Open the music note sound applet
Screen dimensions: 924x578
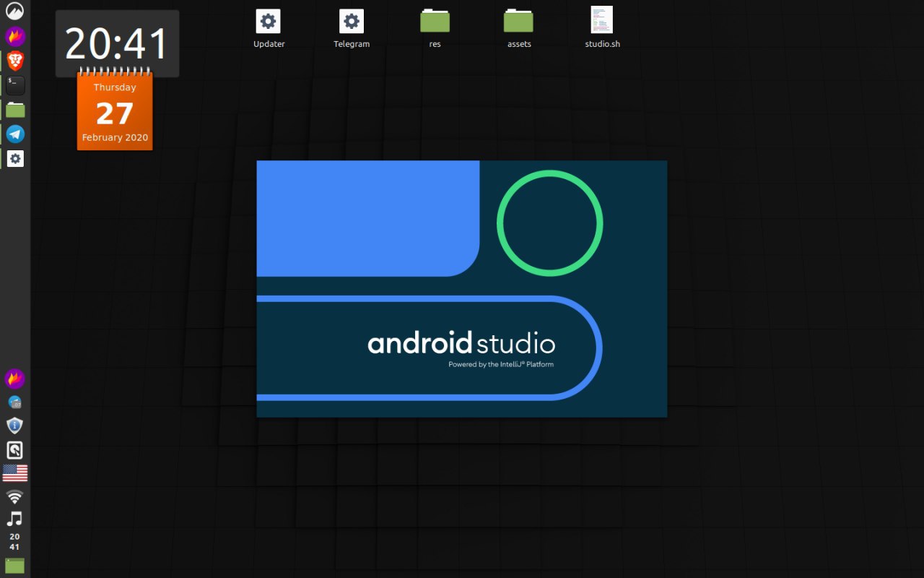coord(15,519)
